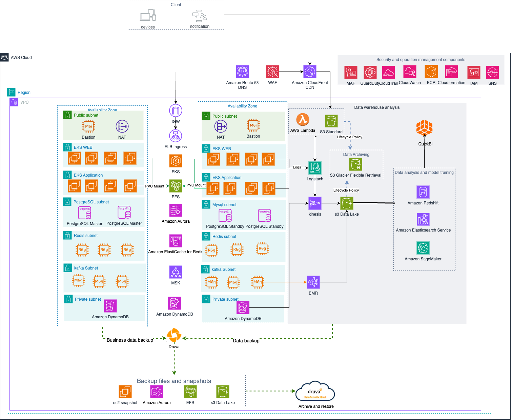Click the AWS Cloud logo icon
The width and height of the screenshot is (511, 420).
point(4,57)
